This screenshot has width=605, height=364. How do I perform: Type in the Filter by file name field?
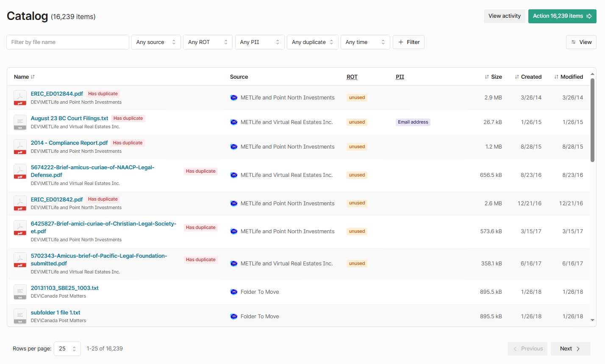(68, 42)
